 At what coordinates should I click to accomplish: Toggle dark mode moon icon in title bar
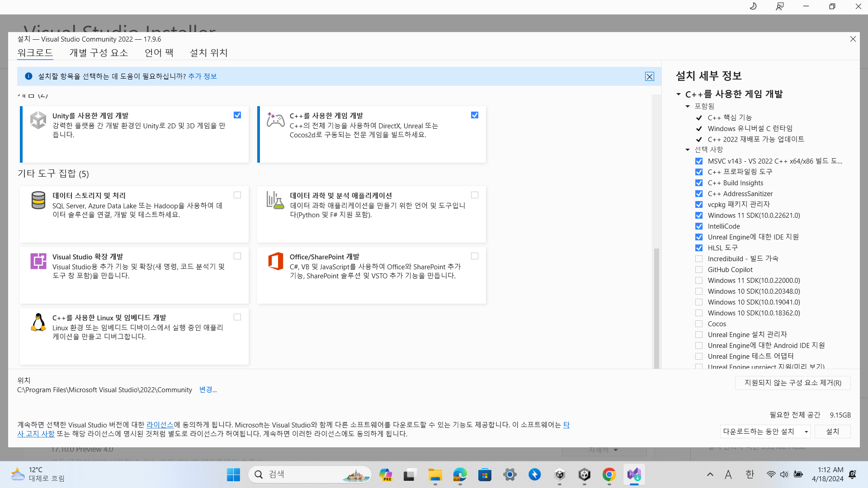pos(753,6)
